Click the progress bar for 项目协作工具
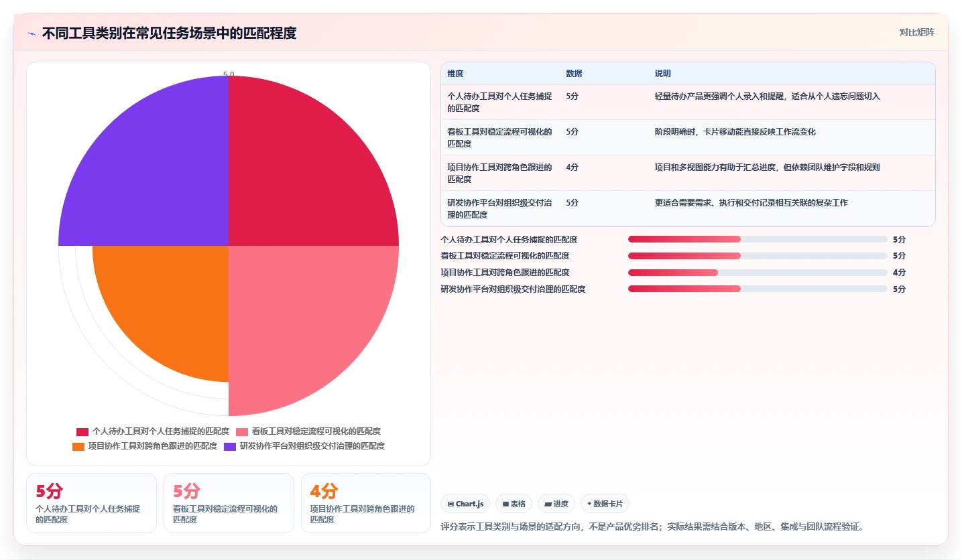 pyautogui.click(x=758, y=273)
